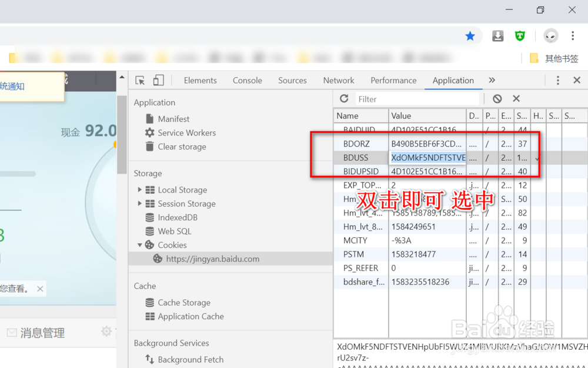Close the 您查看 notification with X

point(40,289)
